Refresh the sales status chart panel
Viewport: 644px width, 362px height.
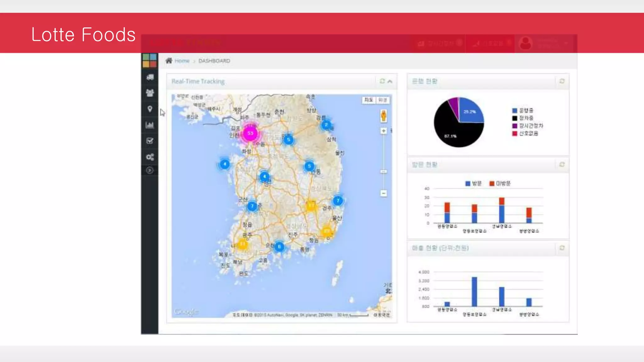pyautogui.click(x=562, y=248)
